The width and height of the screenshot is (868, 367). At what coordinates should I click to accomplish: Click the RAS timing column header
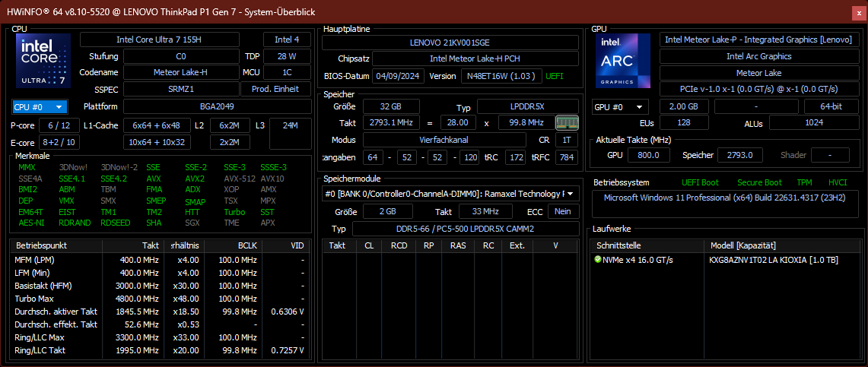click(458, 245)
